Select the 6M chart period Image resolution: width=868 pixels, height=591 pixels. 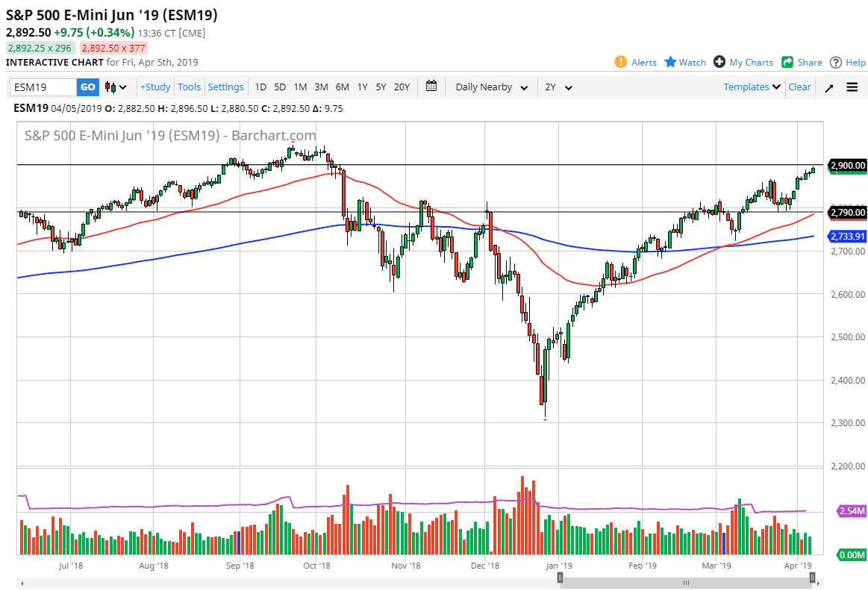click(342, 87)
